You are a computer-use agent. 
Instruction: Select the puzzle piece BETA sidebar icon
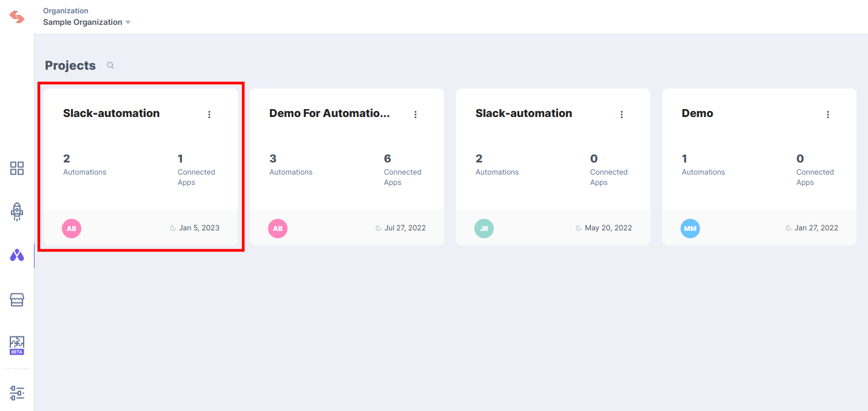[x=16, y=343]
